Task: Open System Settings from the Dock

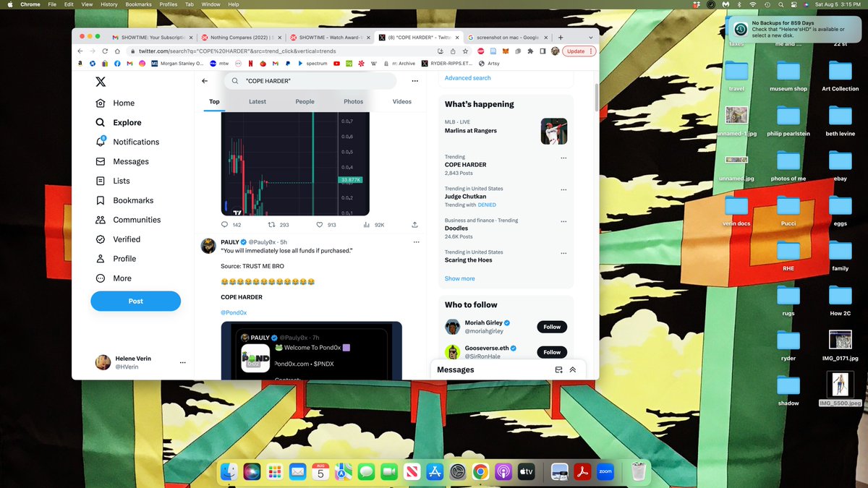Action: point(457,472)
